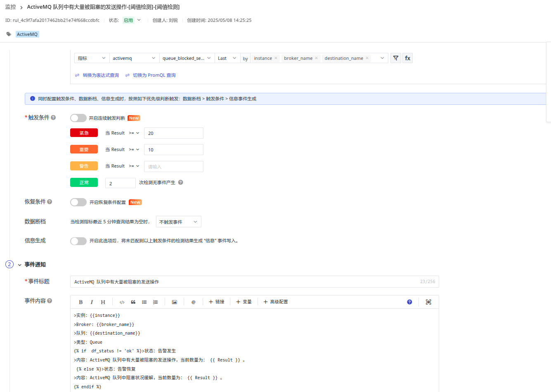
Task: Click the orange 重要 level badge
Action: coord(84,149)
